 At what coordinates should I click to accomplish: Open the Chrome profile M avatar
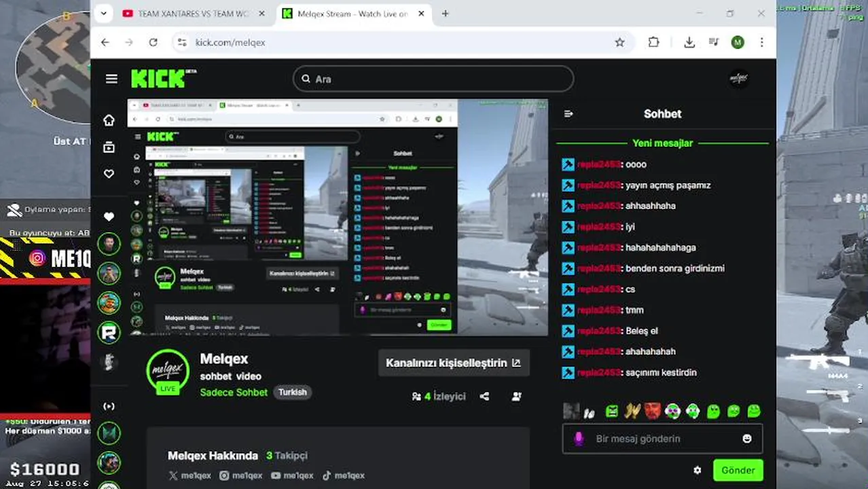[738, 42]
